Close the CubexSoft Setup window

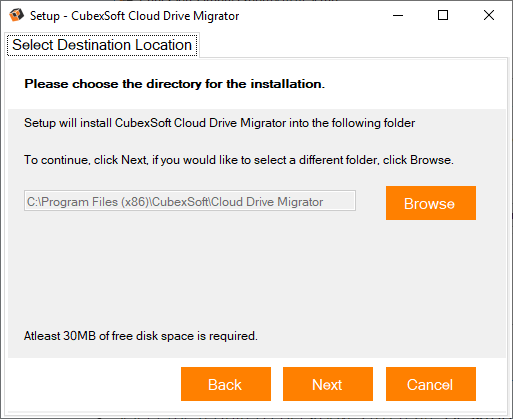[489, 15]
